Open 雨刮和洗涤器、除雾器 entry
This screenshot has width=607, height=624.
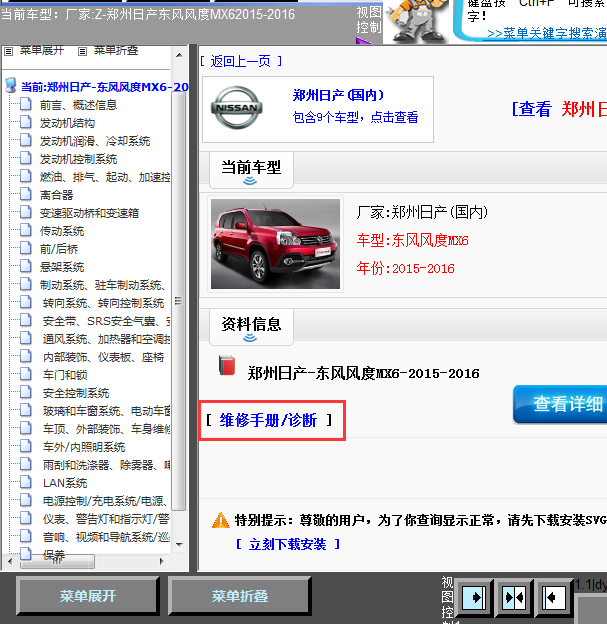[107, 464]
